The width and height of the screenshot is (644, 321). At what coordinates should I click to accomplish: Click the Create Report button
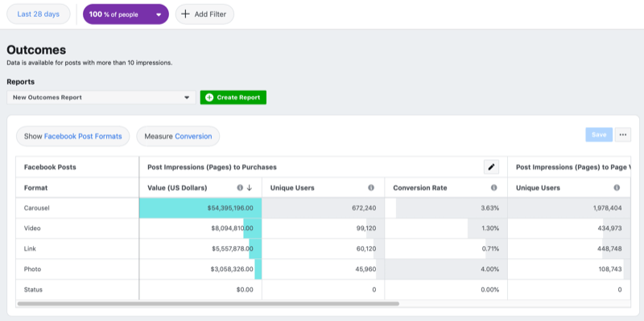(x=233, y=97)
